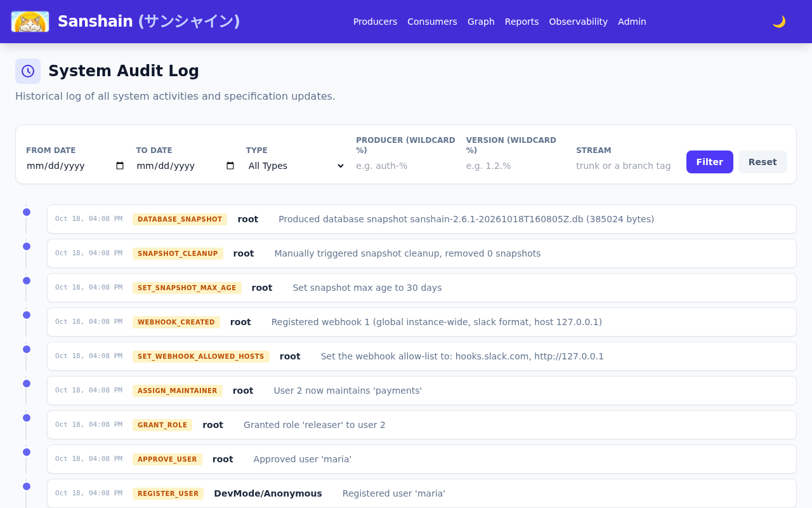Focus the Stream input field
812x508 pixels.
pos(626,166)
